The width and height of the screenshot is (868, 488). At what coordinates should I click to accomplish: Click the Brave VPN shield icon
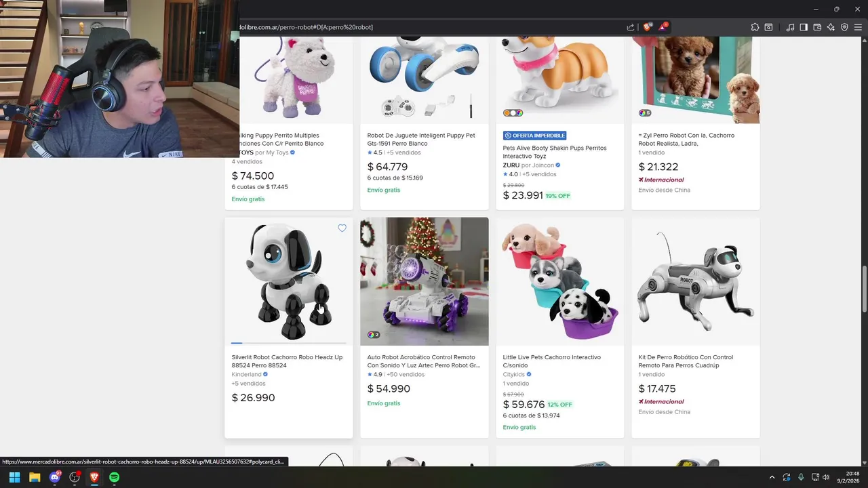(x=844, y=27)
